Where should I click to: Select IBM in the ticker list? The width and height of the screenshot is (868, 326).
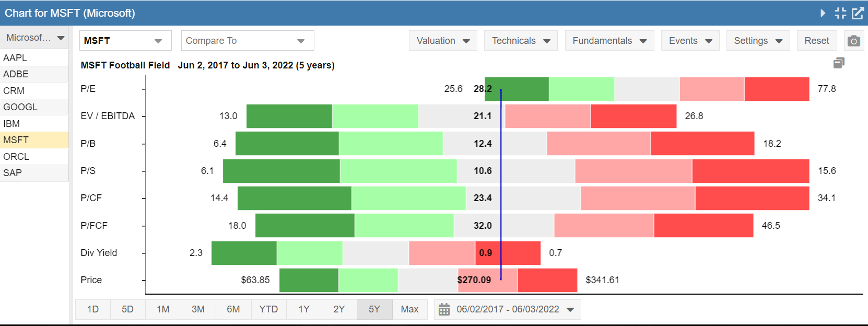[x=34, y=124]
